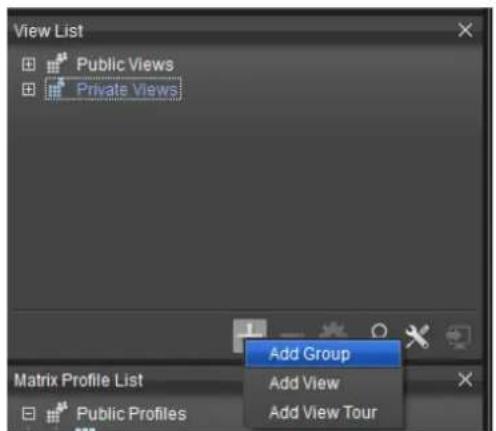Select Public Profiles label
Viewport: 496px width, 431px height.
click(x=131, y=414)
